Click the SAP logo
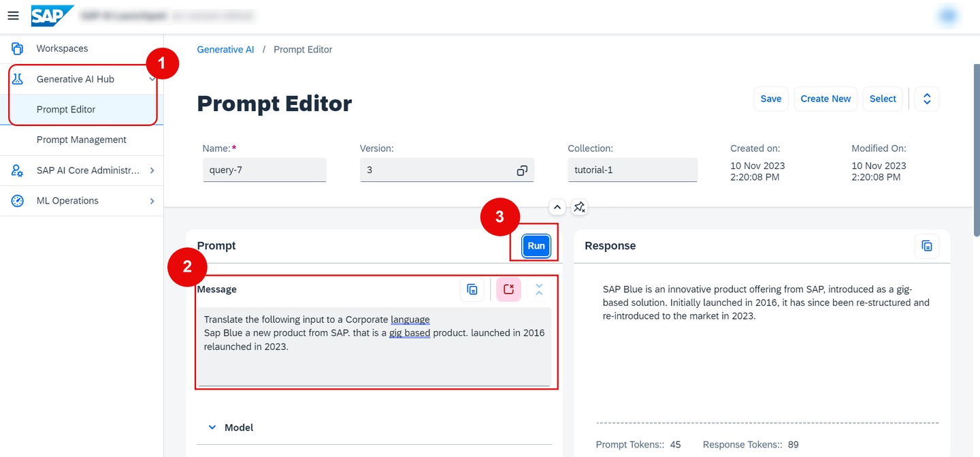Image resolution: width=980 pixels, height=457 pixels. click(52, 15)
